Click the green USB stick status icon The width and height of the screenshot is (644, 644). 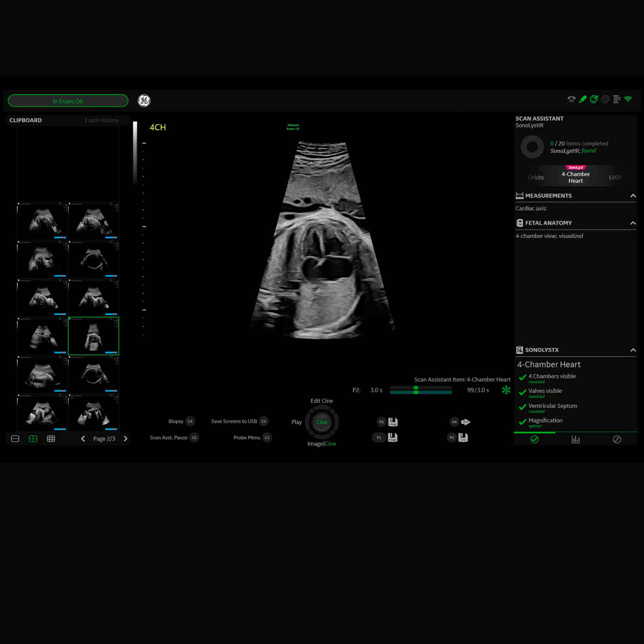coord(583,100)
